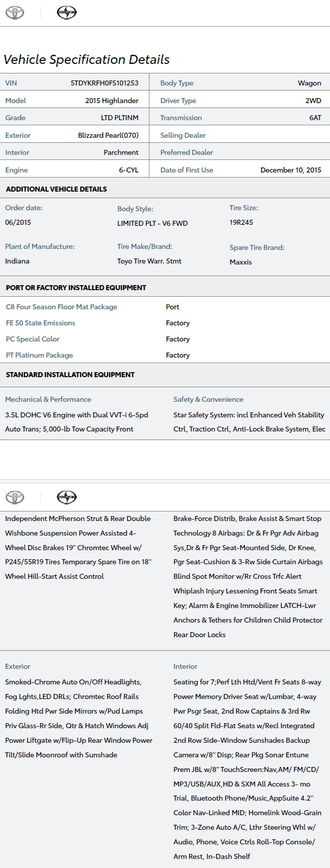This screenshot has width=330, height=868.
Task: Click the Spare Tire Brand value Maxxis
Action: click(241, 262)
